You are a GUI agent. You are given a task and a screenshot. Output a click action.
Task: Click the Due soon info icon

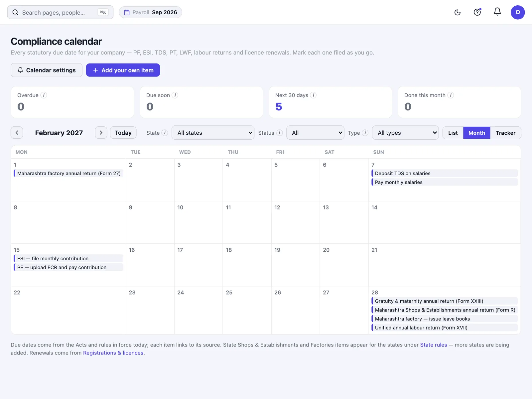[175, 95]
